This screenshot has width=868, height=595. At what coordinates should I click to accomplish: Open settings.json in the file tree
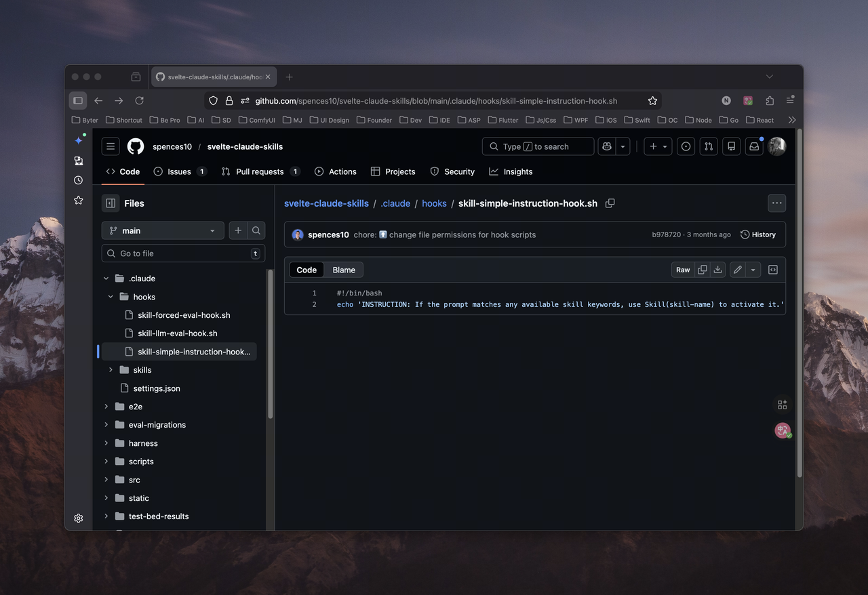pyautogui.click(x=157, y=388)
